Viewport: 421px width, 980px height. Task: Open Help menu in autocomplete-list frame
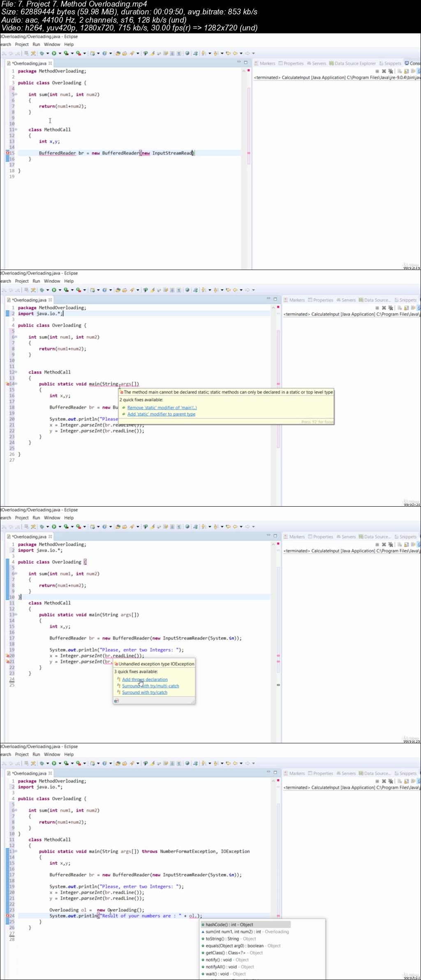(69, 754)
